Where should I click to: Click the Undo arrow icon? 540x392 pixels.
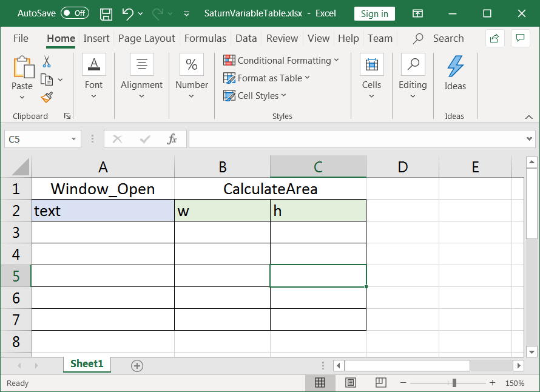point(128,14)
